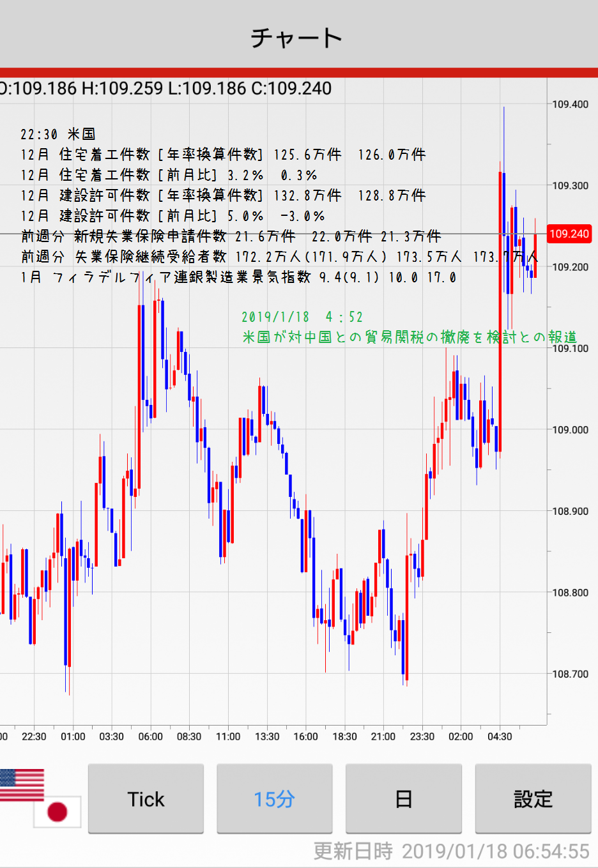
Task: Switch to the 日 daily chart
Action: pyautogui.click(x=404, y=799)
